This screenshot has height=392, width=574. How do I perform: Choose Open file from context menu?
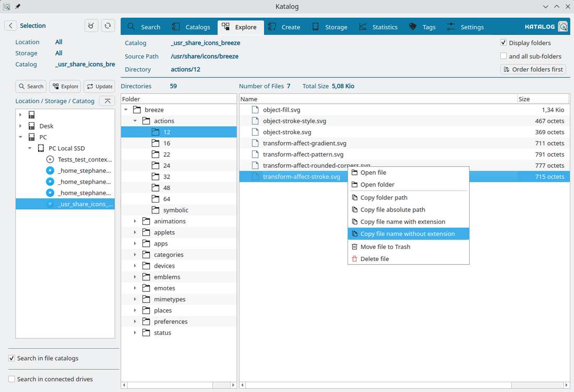tap(408, 173)
